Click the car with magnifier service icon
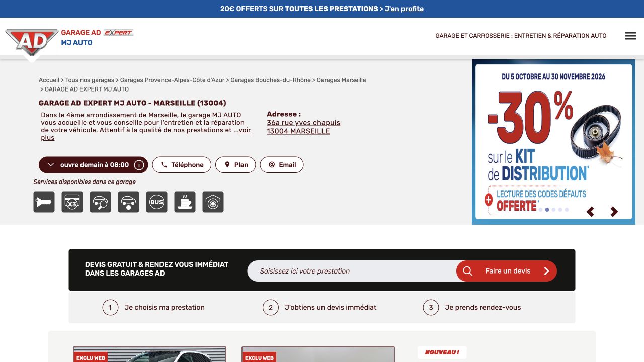 (x=101, y=202)
